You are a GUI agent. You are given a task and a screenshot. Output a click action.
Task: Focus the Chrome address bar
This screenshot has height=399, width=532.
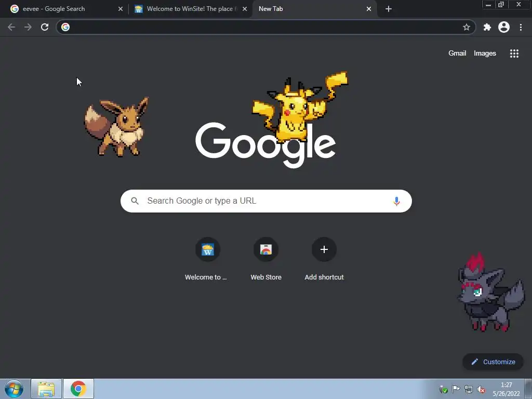[x=265, y=27]
